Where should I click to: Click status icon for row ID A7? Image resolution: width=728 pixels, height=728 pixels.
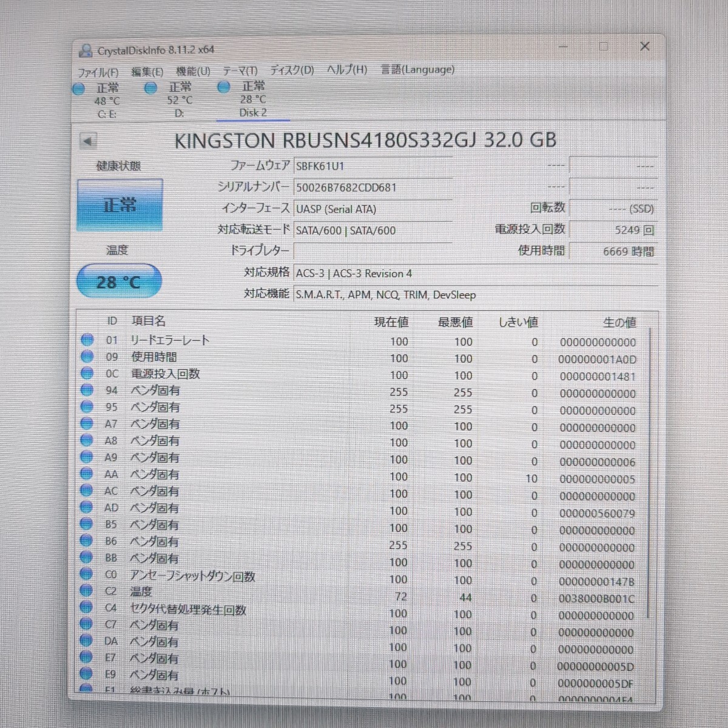(87, 423)
